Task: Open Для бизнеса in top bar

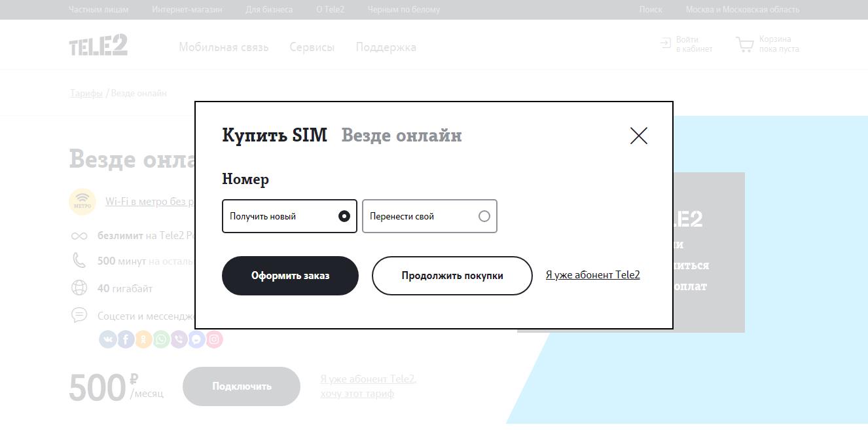Action: click(x=269, y=10)
